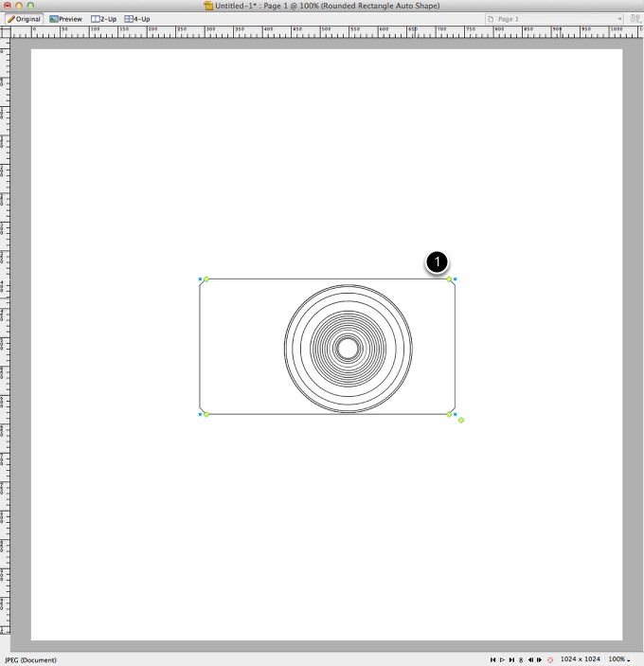Screen dimensions: 644x666
Task: Step to the previous frame
Action: point(530,659)
